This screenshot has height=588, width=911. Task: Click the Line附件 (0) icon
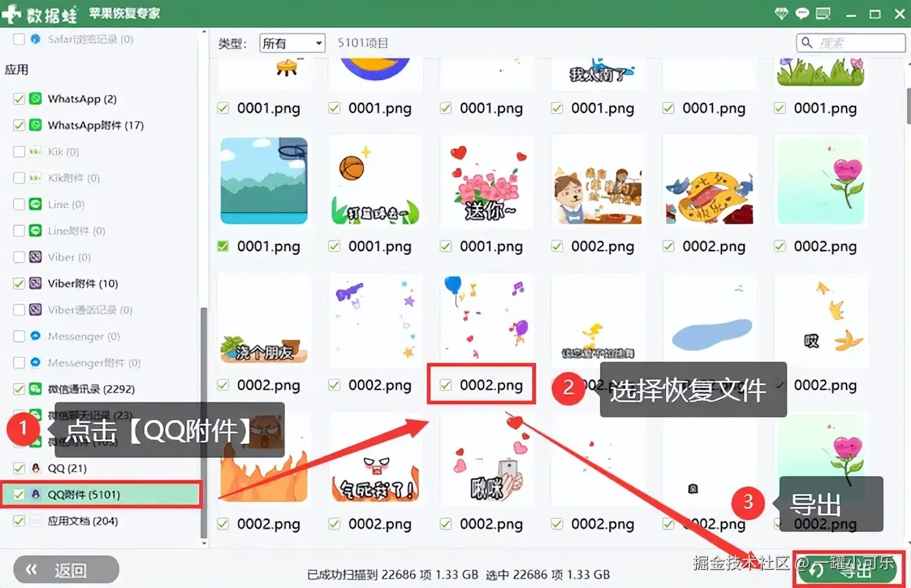(x=36, y=230)
